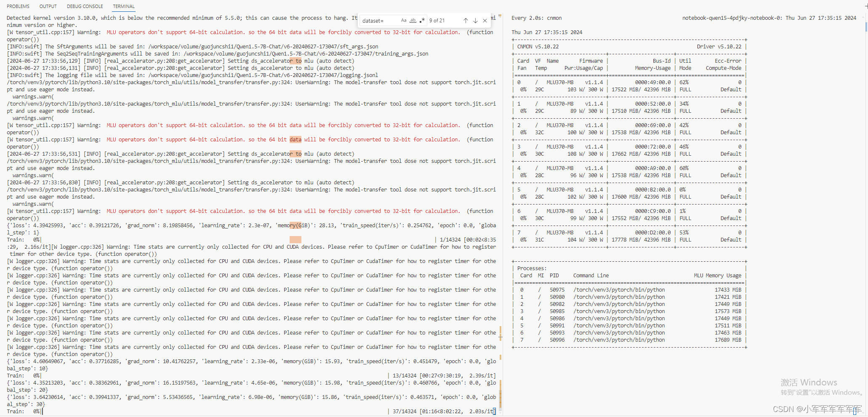Click the logging.jsonl file path
The height and width of the screenshot is (417, 868).
[x=263, y=75]
